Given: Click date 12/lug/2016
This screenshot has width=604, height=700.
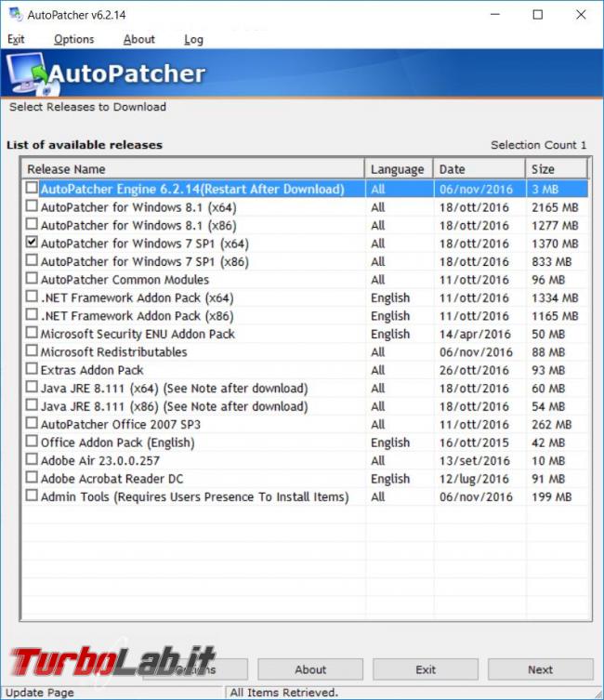Looking at the screenshot, I should 474,479.
